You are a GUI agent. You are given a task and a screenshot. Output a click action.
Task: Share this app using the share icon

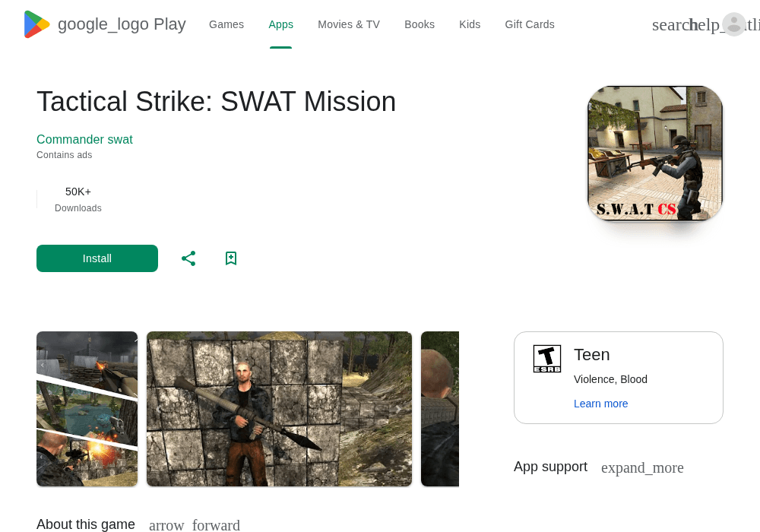pos(188,258)
